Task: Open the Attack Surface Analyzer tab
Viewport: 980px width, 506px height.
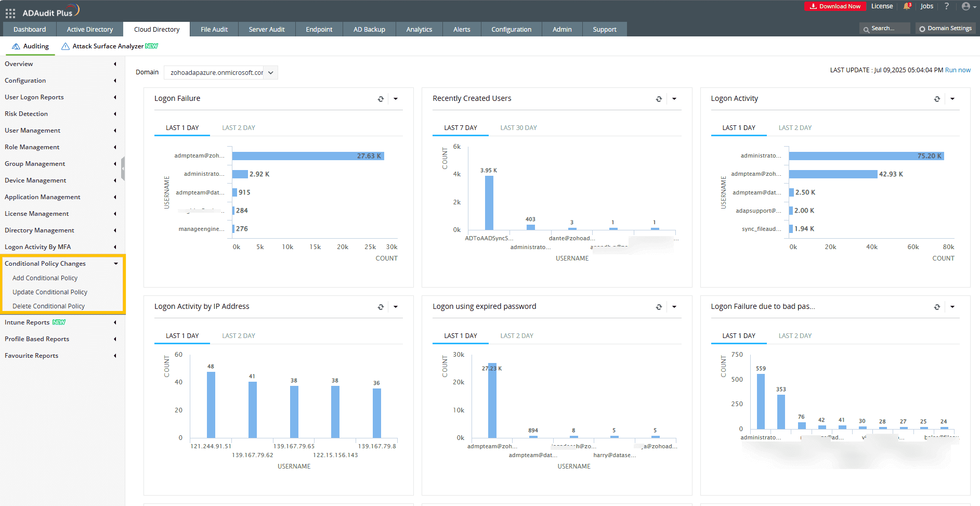Action: pos(109,46)
